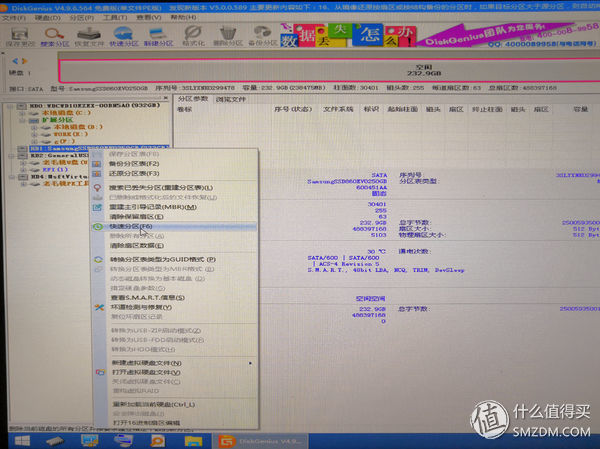600x449 pixels.
Task: Expand the WORK (E:) node
Action: coord(34,134)
